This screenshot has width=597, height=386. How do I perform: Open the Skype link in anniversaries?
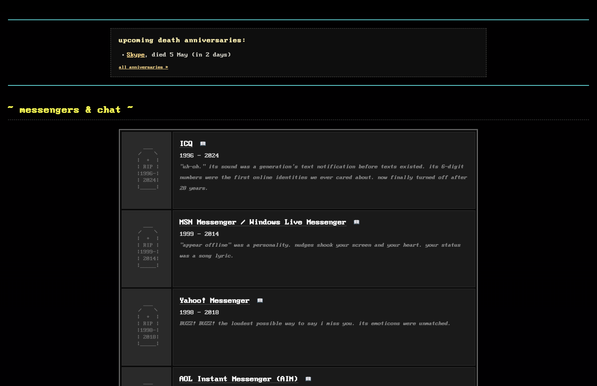click(x=136, y=54)
